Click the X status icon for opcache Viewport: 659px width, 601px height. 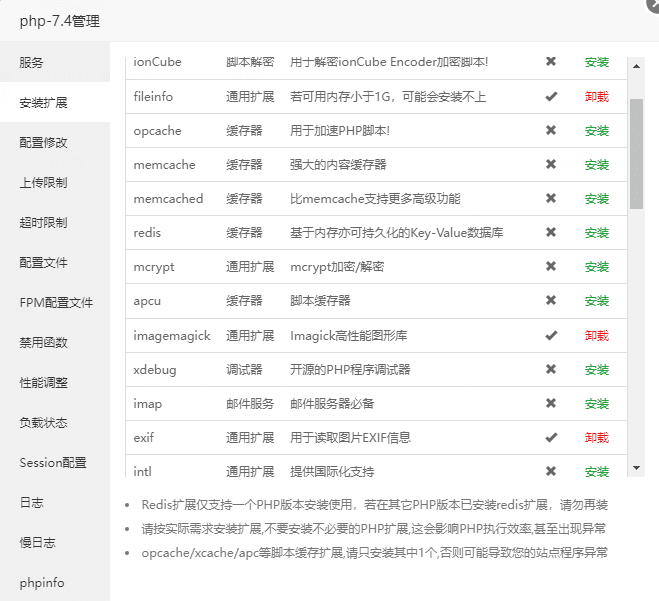tap(550, 131)
